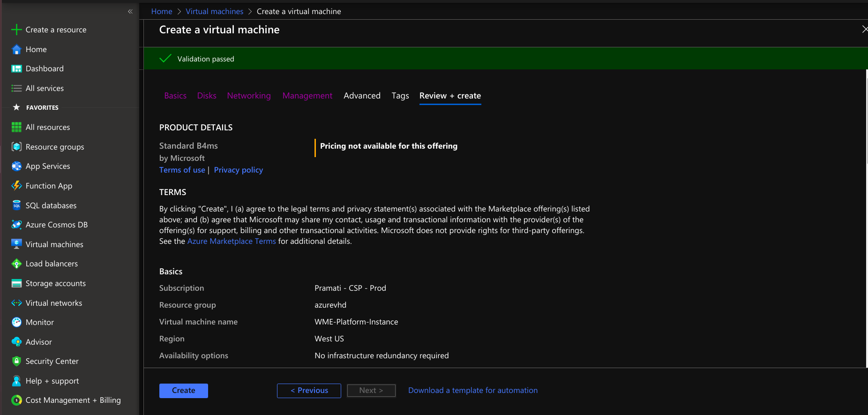Open SQL databases icon in favorites
The image size is (868, 415).
tap(16, 205)
